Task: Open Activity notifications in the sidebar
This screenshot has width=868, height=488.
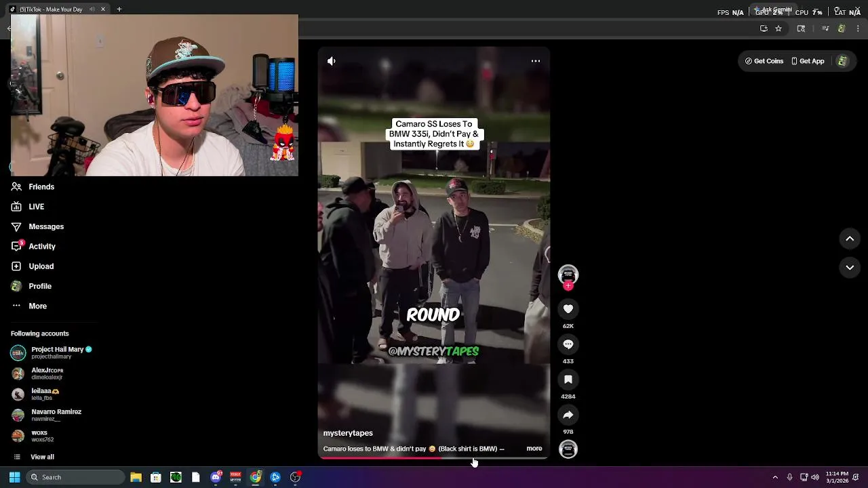Action: pos(33,247)
